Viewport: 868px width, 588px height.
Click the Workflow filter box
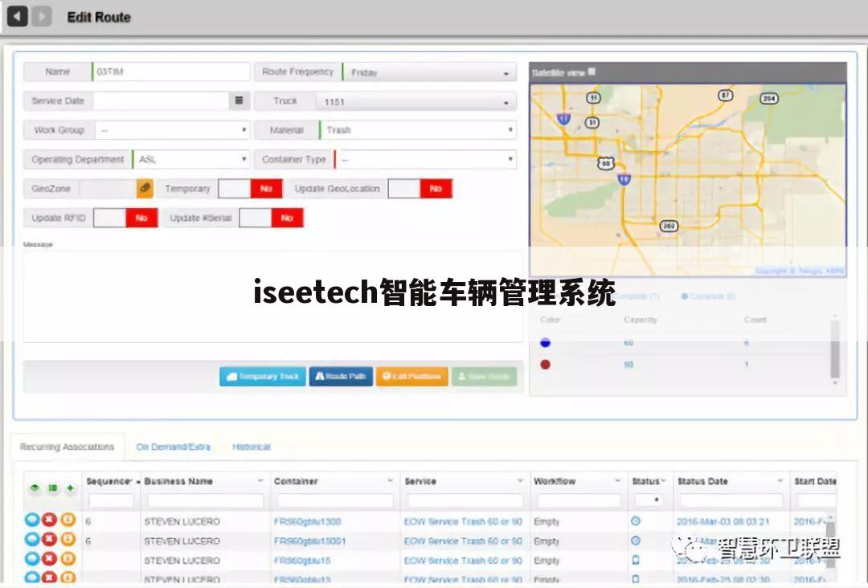(579, 500)
